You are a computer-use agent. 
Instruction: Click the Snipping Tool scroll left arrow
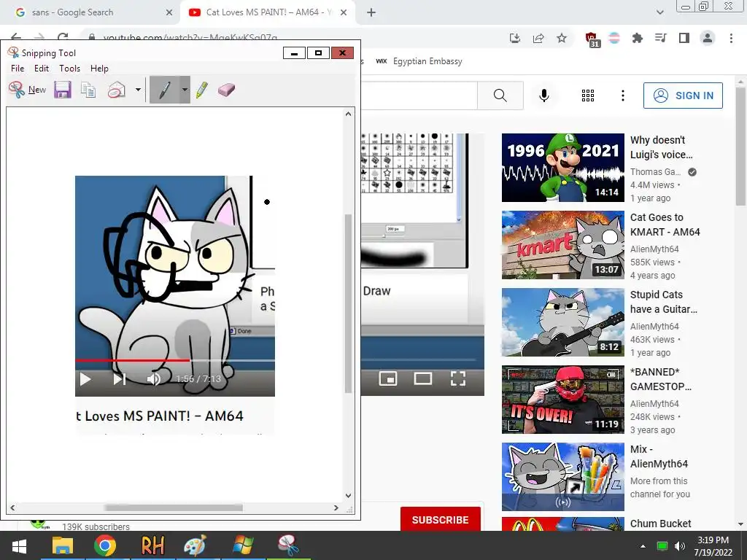click(12, 507)
